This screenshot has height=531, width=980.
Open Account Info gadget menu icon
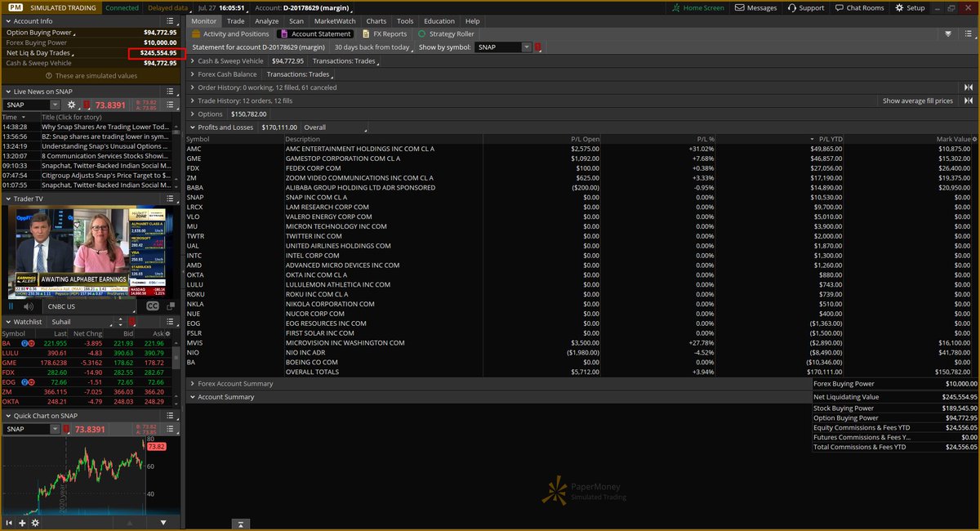point(171,21)
